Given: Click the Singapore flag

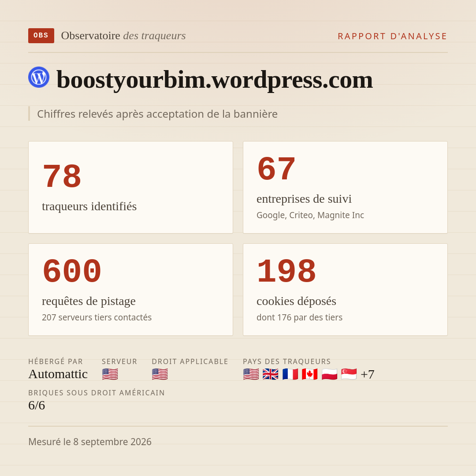Looking at the screenshot, I should pos(349,374).
